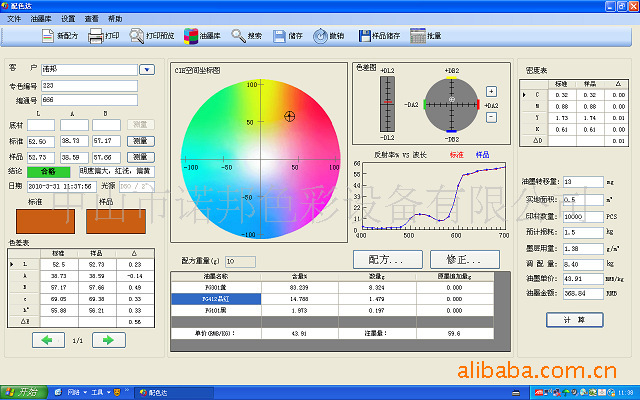The width and height of the screenshot is (640, 400).
Task: Click 油墨转移量 field with value 13
Action: pyautogui.click(x=583, y=182)
